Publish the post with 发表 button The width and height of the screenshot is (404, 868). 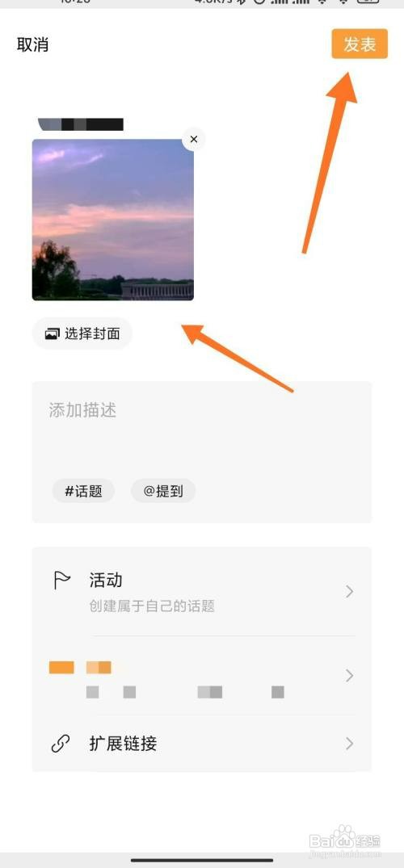[360, 44]
